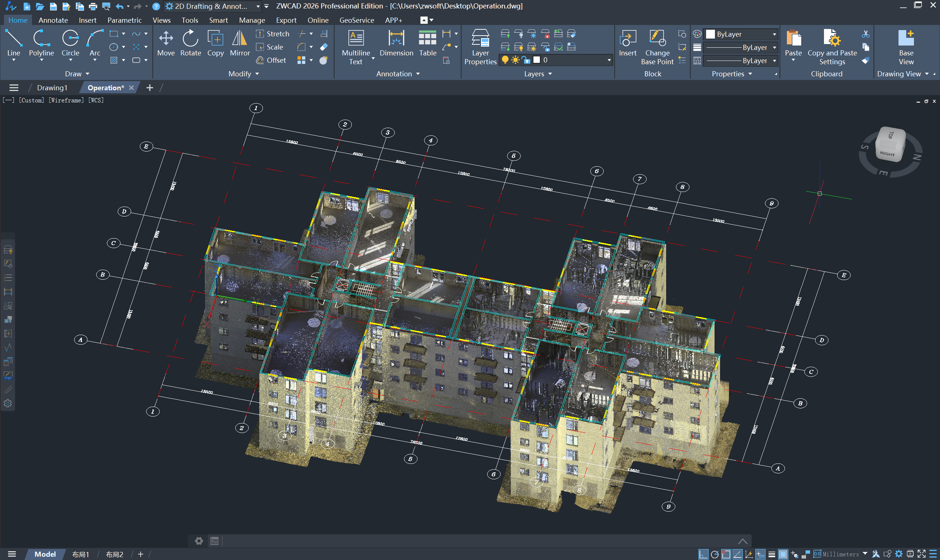Open the workspace dropdown 2D Drafting & Annot...
940x560 pixels.
[213, 6]
